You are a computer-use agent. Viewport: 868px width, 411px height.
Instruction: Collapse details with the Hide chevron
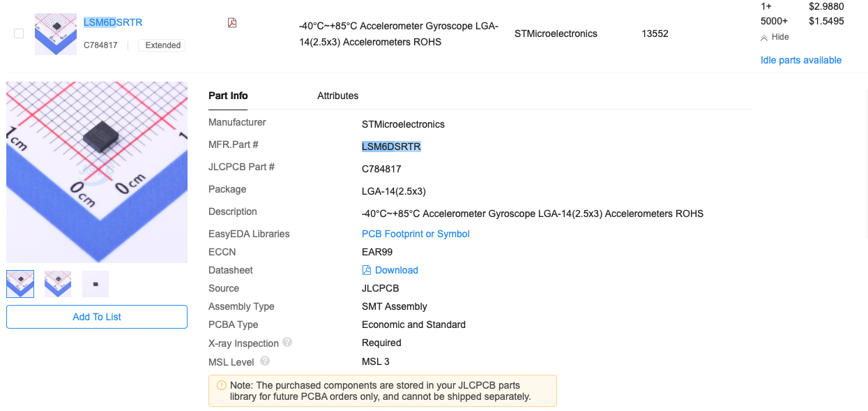point(775,37)
